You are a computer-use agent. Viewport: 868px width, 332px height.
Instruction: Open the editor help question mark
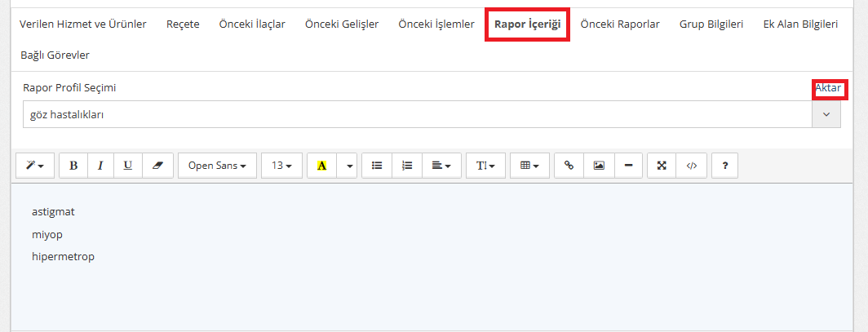[724, 166]
